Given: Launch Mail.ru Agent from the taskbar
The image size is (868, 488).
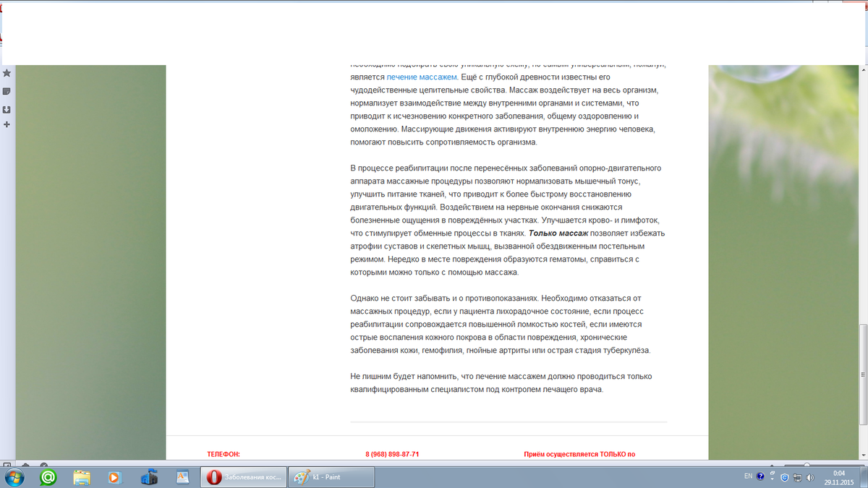Looking at the screenshot, I should [x=48, y=477].
